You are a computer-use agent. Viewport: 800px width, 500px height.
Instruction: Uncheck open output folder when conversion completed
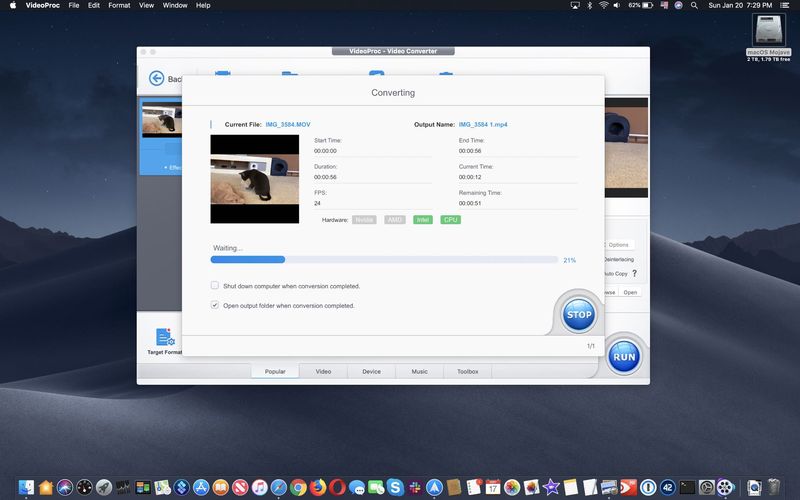215,305
